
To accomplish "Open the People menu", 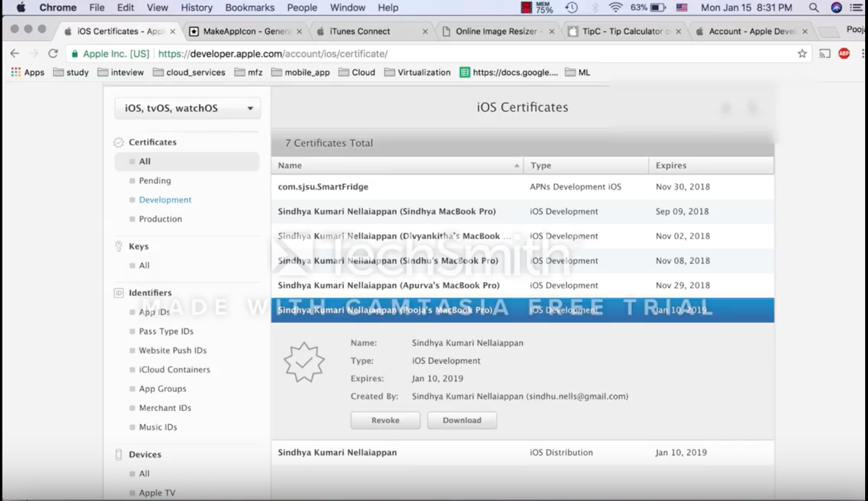I will [x=302, y=7].
